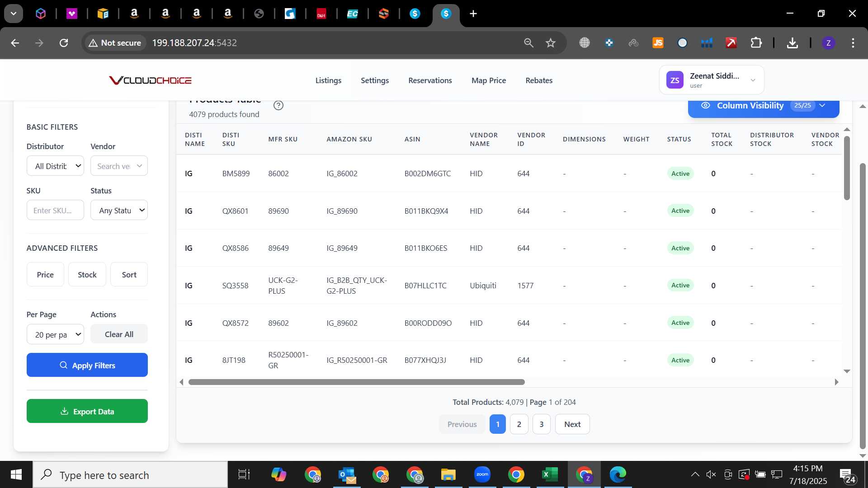Click the JS extension icon

pos(658,43)
